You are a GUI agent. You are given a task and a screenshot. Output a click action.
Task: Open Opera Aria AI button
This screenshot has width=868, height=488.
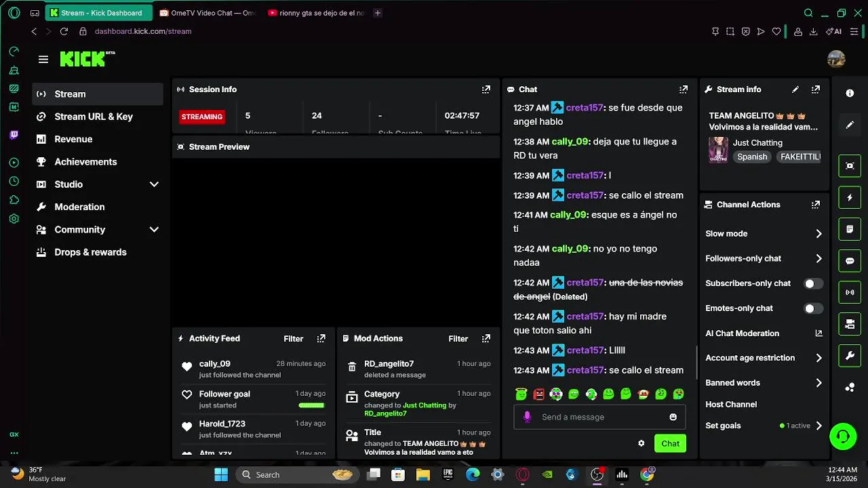click(834, 31)
